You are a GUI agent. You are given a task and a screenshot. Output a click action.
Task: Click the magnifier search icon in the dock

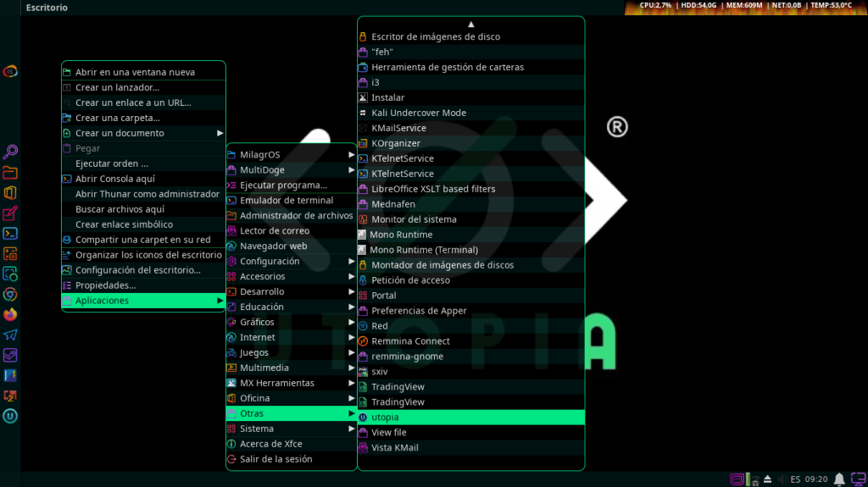(x=10, y=152)
